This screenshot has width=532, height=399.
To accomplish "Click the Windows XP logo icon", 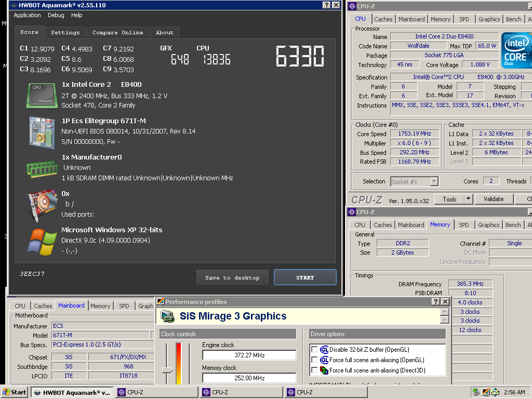I will point(42,242).
